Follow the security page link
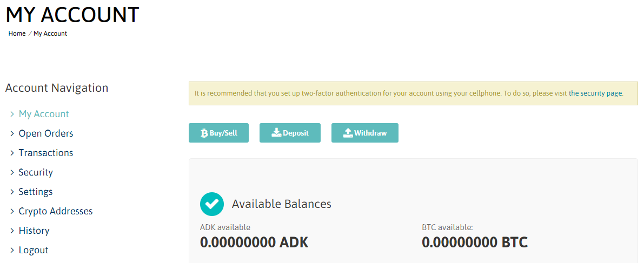644x263 pixels. [x=595, y=93]
